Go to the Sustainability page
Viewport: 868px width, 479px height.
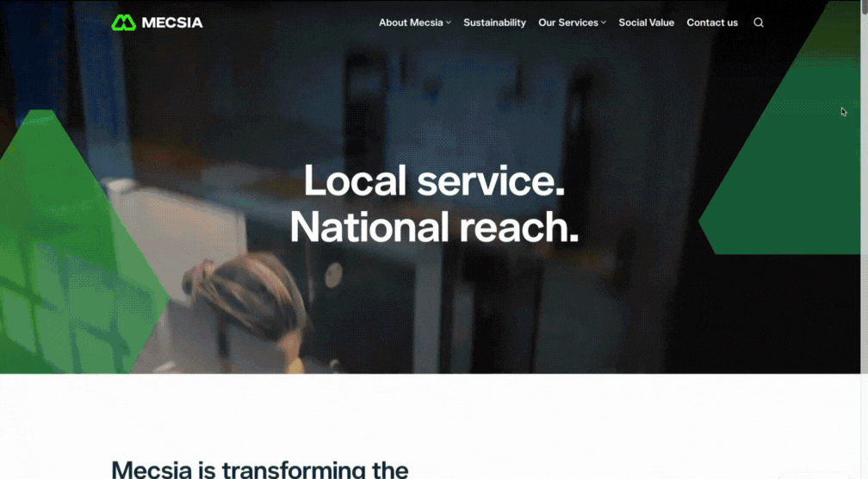coord(494,22)
